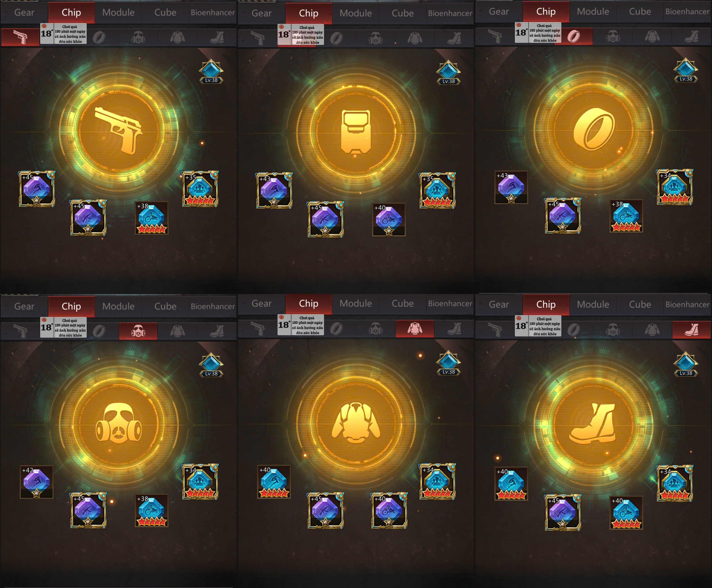This screenshot has width=712, height=588.
Task: Open the +40 purple motorcycle chip with gold frame
Action: point(389,511)
